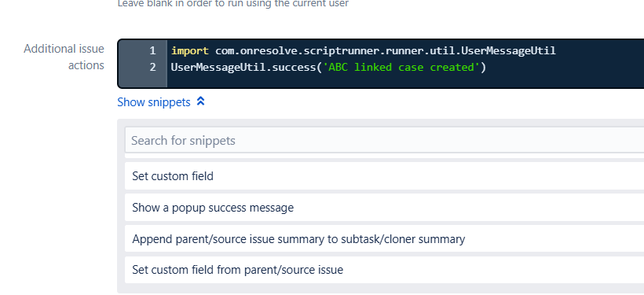Insert the Set custom field snippet
The image size is (644, 295).
tap(384, 176)
